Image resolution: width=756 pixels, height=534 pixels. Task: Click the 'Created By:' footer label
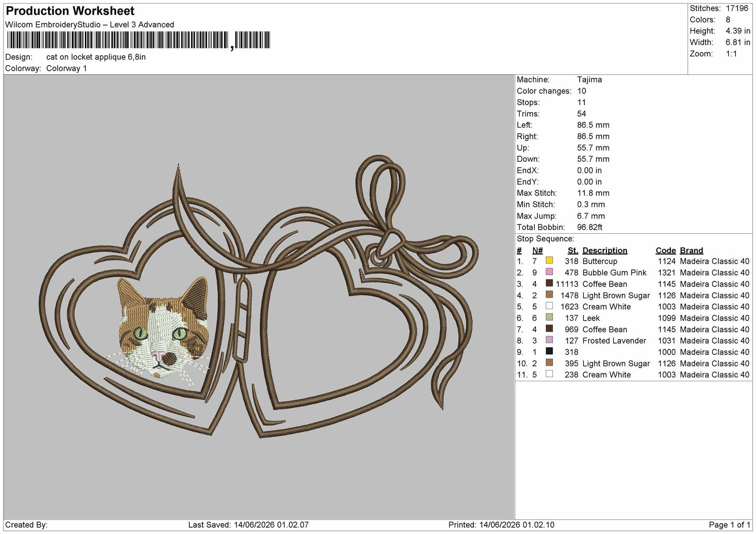(26, 525)
